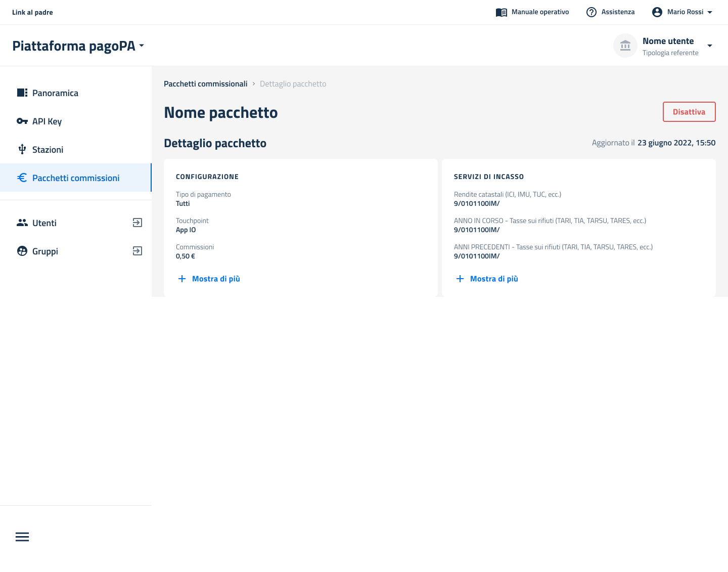Screen dimensions: 728x572
Task: Open the Mario Rossi user menu arrow
Action: click(x=710, y=12)
